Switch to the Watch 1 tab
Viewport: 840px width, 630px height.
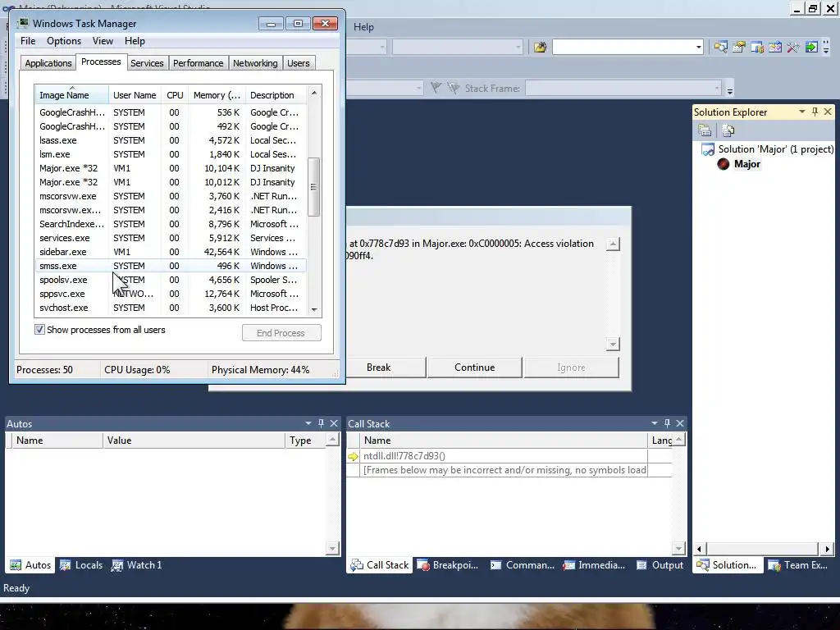pos(137,564)
